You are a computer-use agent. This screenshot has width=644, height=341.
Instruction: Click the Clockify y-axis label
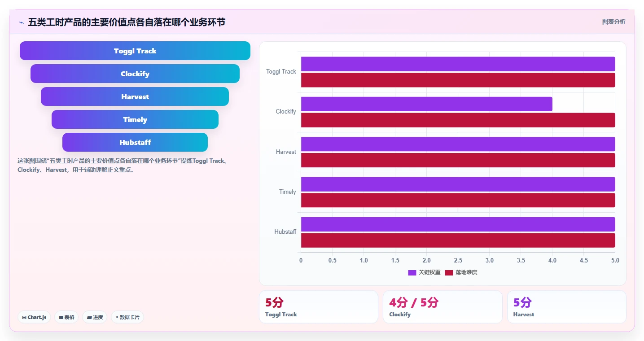click(286, 112)
